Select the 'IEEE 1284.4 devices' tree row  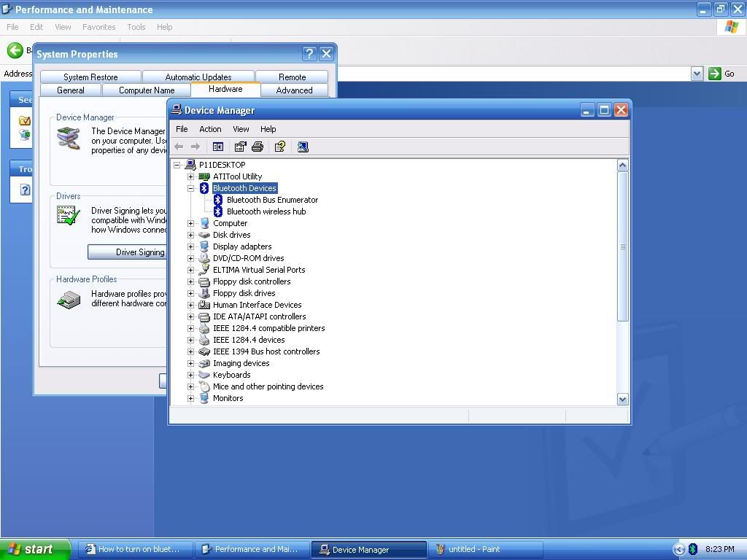pos(249,340)
